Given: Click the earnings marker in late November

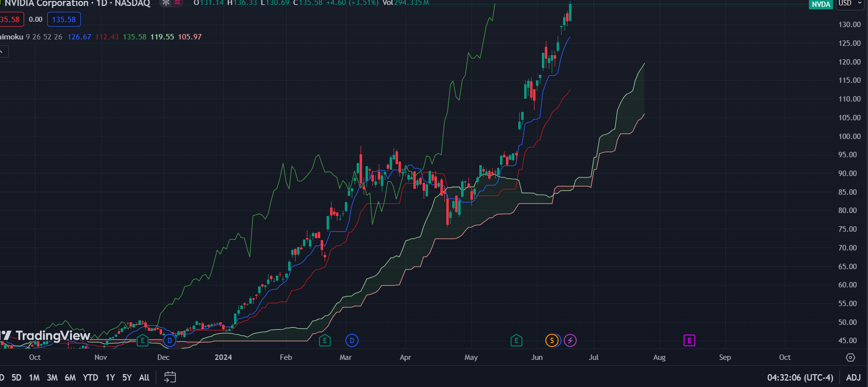Looking at the screenshot, I should point(142,340).
